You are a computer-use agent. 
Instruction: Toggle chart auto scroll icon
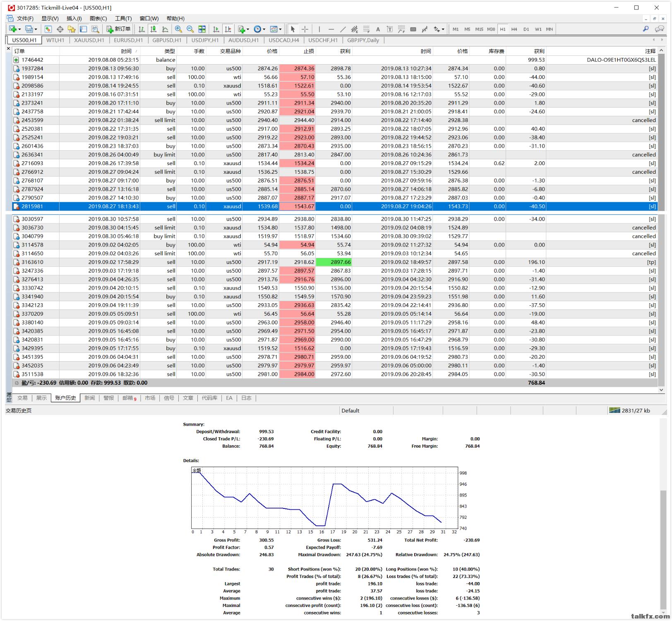pyautogui.click(x=216, y=29)
